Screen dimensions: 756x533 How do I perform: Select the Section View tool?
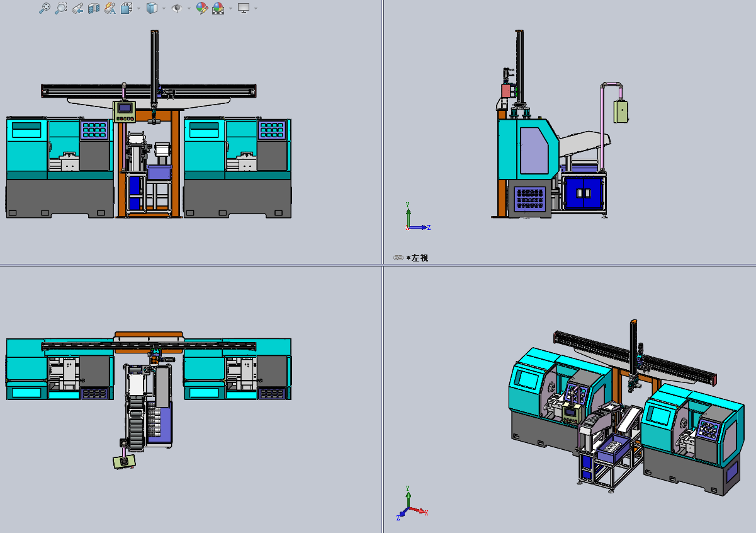pos(94,8)
